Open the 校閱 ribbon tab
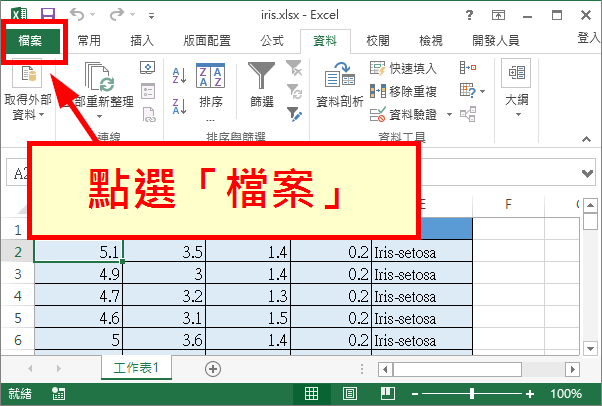Screen dimensions: 602x406 [x=378, y=40]
